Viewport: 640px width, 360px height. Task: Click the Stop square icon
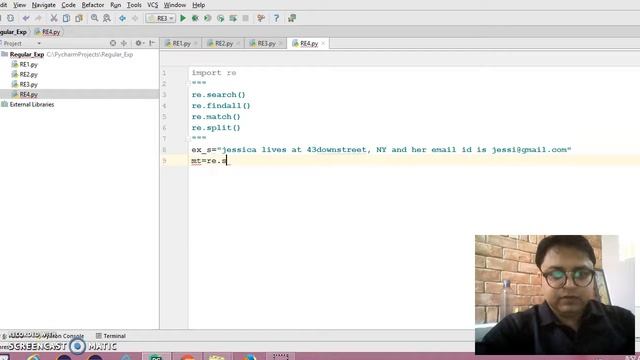pos(245,18)
